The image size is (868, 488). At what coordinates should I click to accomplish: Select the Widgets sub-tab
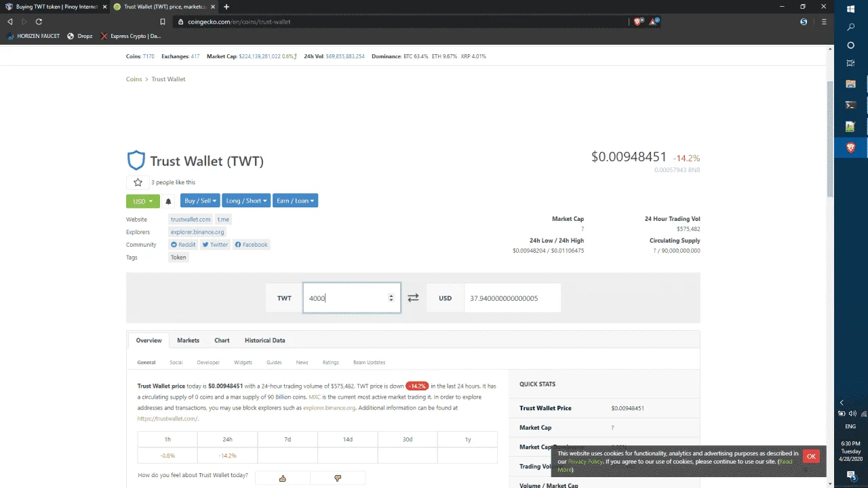[x=243, y=363]
